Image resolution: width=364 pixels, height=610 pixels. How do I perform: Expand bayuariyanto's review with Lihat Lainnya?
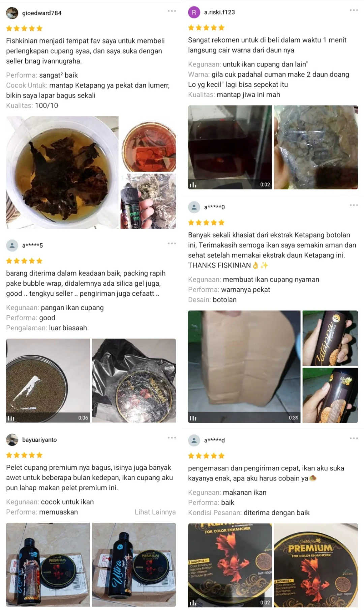[x=155, y=512]
